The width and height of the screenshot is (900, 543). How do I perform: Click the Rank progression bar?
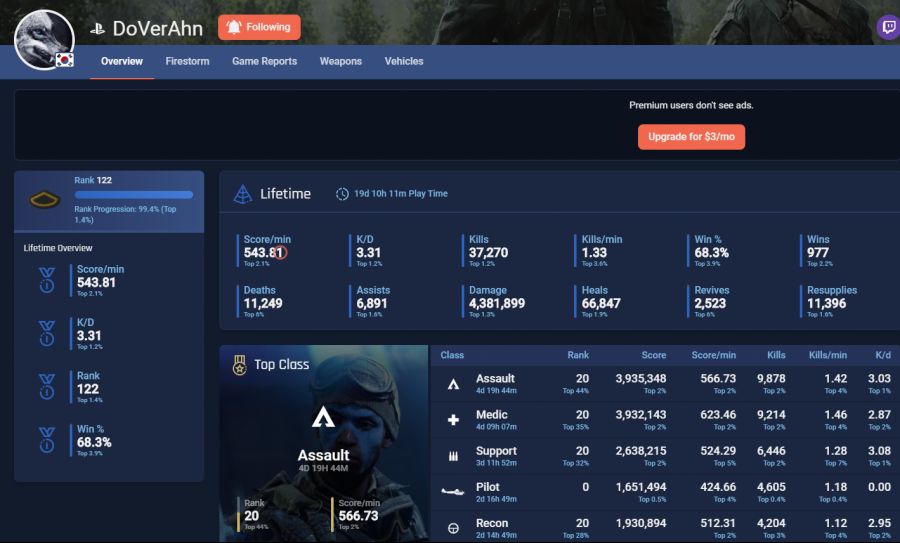[133, 195]
